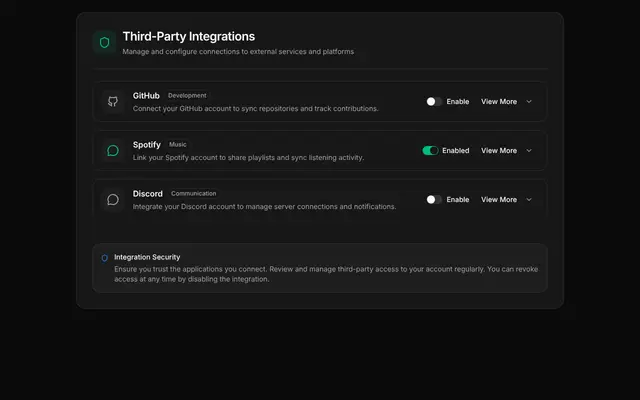
Task: Turn on the Discord integration switch
Action: click(x=434, y=200)
